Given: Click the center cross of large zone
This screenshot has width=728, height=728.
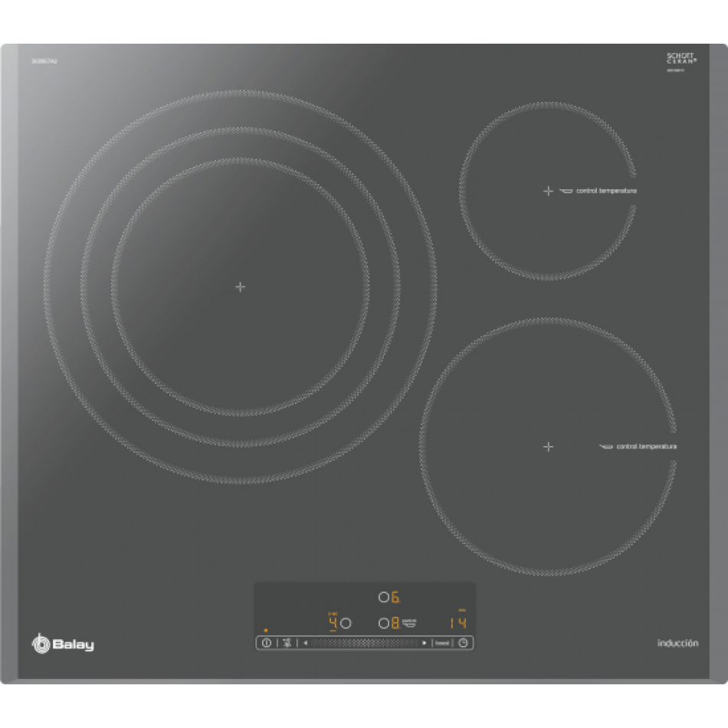Looking at the screenshot, I should point(240,287).
